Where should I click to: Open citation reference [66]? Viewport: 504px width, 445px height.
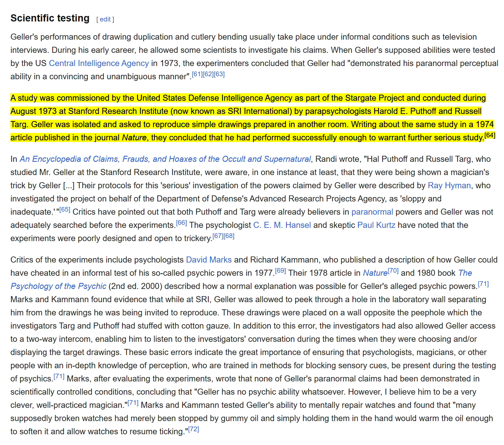pos(181,223)
